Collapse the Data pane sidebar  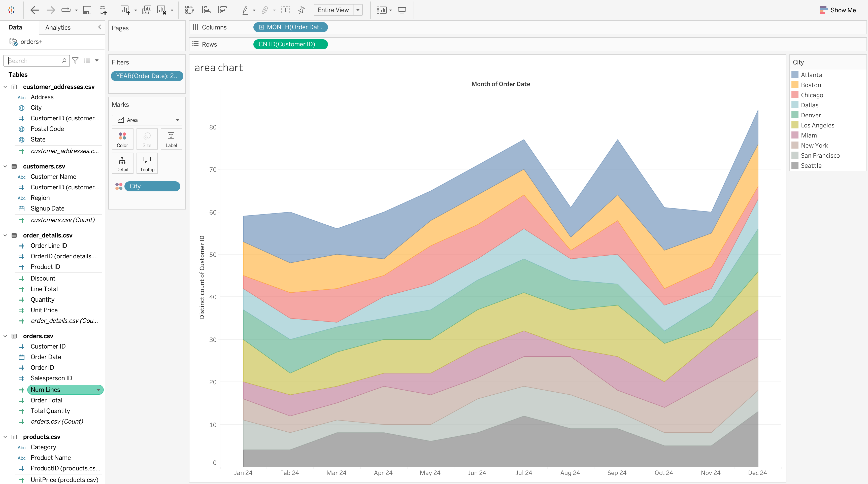click(x=99, y=27)
